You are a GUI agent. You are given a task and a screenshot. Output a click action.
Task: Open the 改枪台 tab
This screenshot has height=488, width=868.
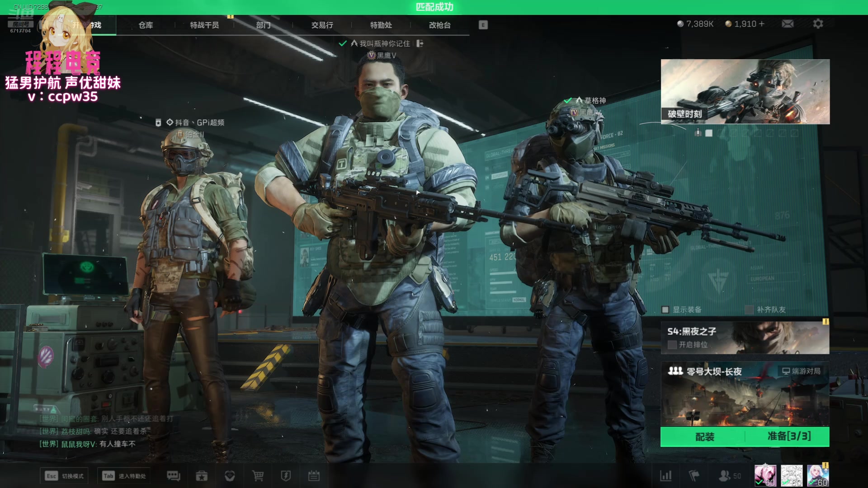pyautogui.click(x=439, y=25)
